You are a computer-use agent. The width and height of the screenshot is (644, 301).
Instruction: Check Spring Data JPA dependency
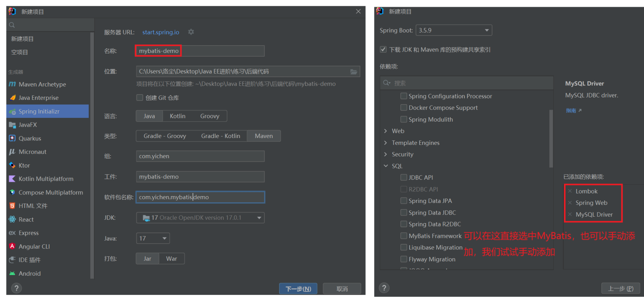tap(404, 201)
